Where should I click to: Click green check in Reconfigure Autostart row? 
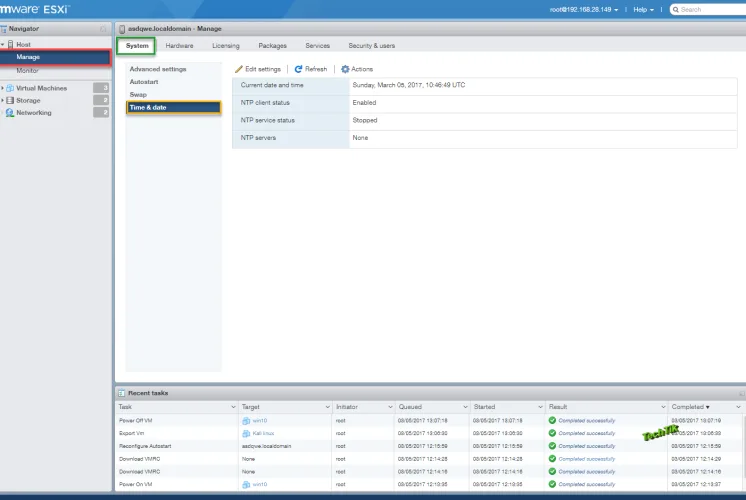(552, 446)
